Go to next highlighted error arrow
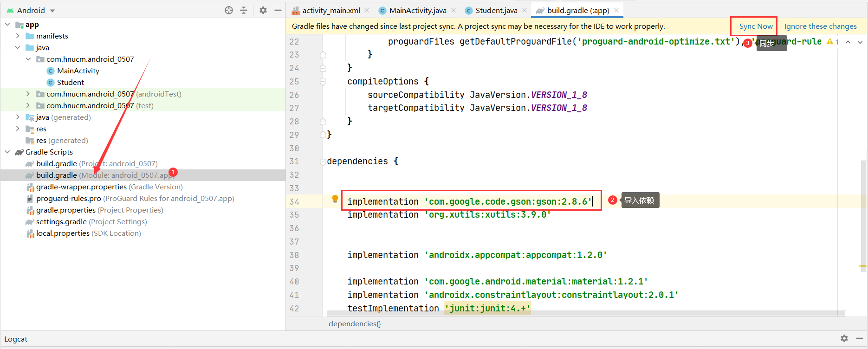868x349 pixels. tap(860, 42)
